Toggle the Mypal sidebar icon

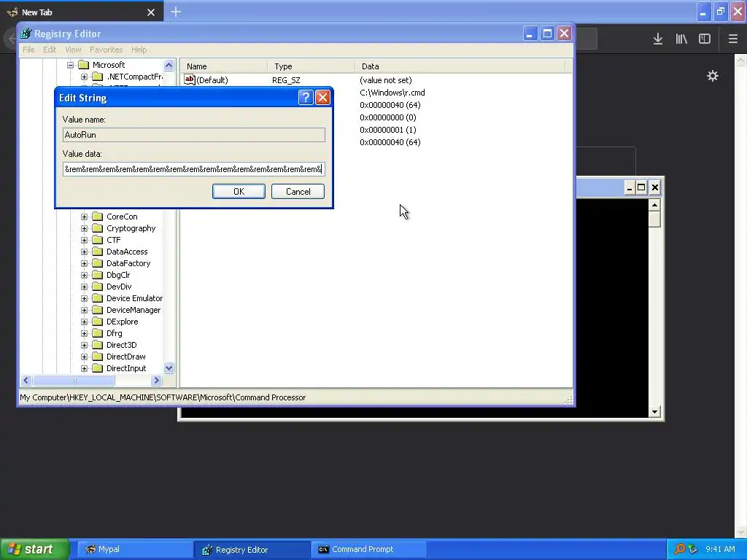[x=705, y=39]
